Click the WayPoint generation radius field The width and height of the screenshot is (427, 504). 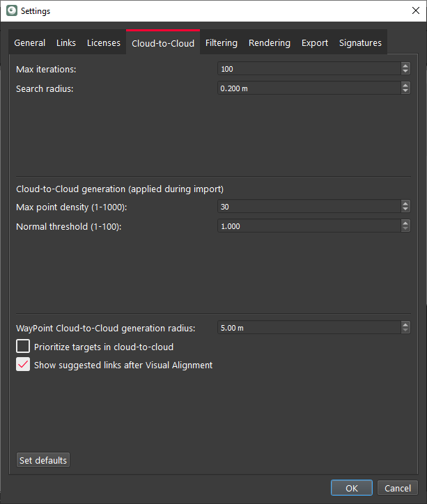(x=308, y=328)
